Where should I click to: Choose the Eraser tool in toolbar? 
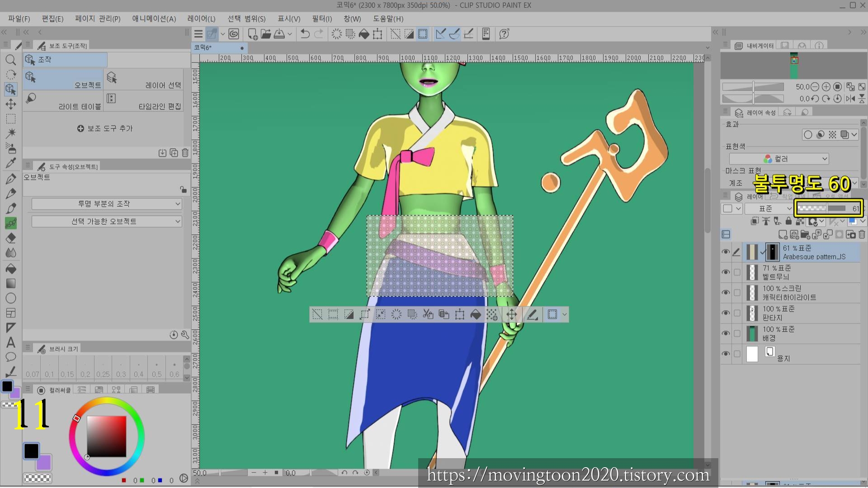[11, 238]
